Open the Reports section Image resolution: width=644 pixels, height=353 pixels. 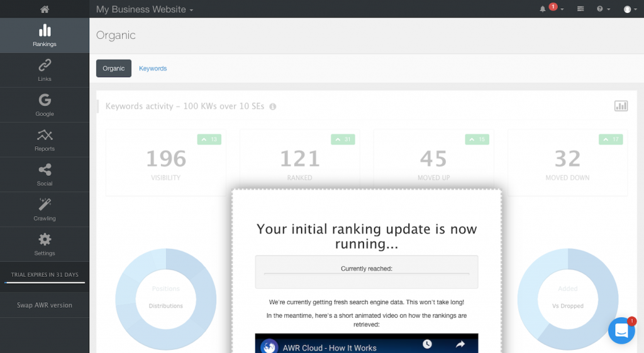click(45, 140)
